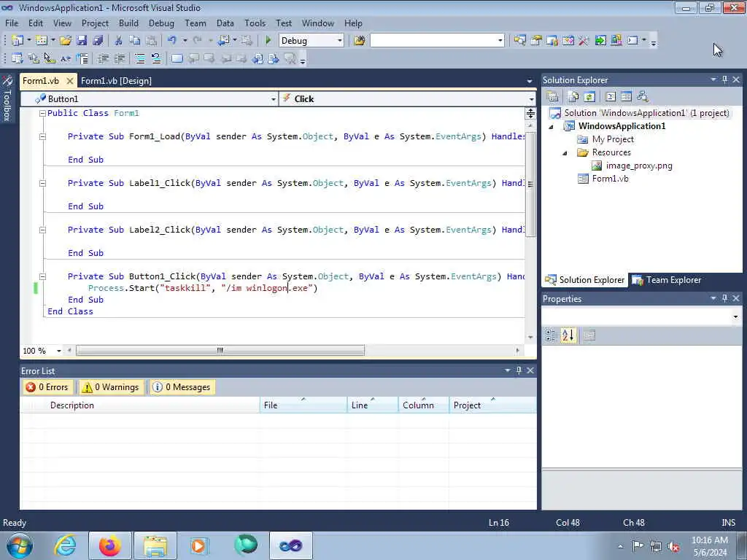Sort Error List by Line column

tap(373, 405)
